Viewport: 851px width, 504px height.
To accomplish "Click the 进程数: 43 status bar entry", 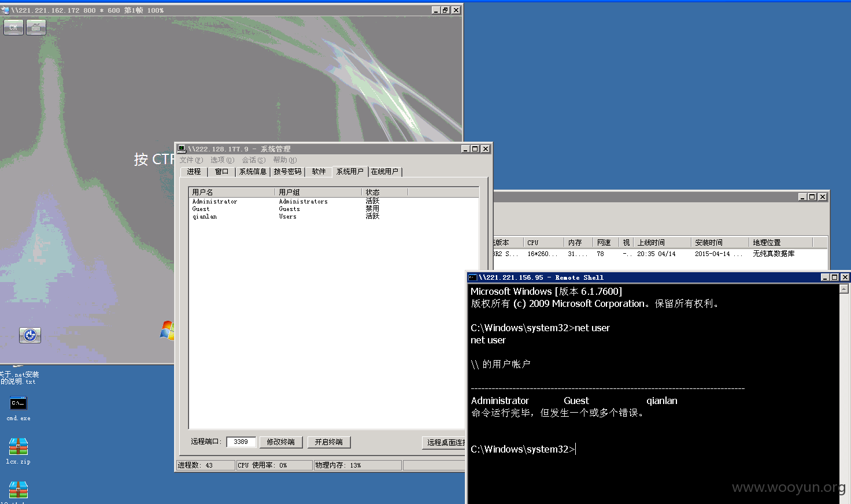I will (x=206, y=465).
